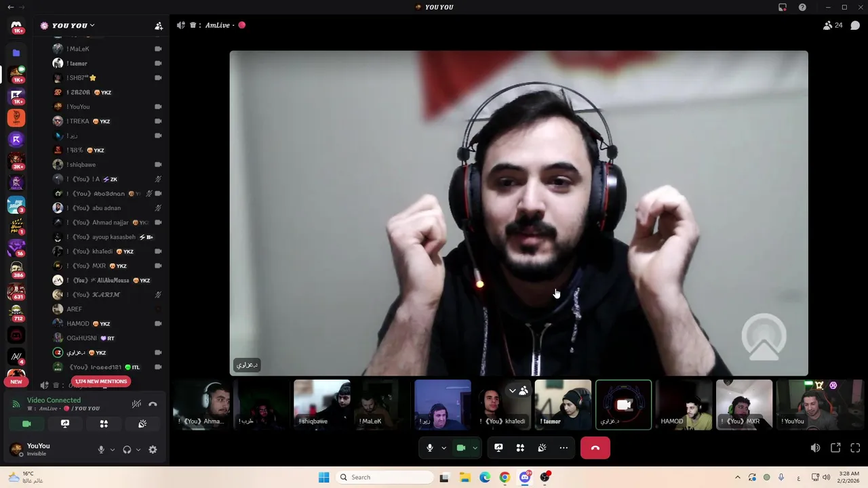Open user taemor in the voice member list

(107, 63)
